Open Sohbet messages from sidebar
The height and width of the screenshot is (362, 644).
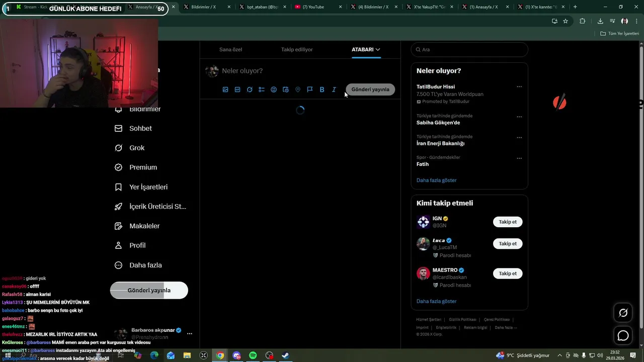[x=133, y=128]
